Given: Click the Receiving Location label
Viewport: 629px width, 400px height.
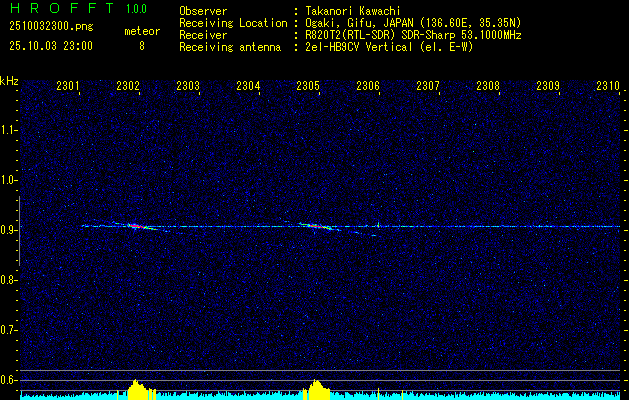Looking at the screenshot, I should [x=233, y=23].
